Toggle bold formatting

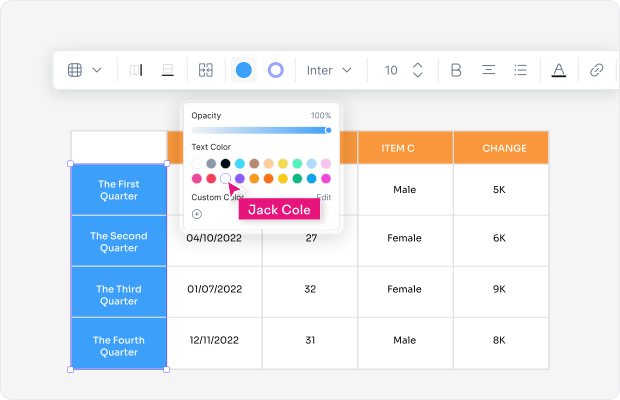[456, 70]
